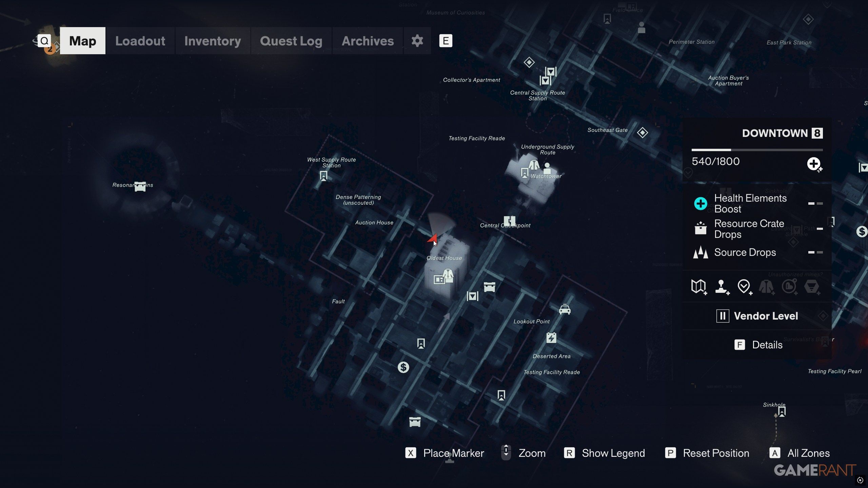Select the Oldest House terminal icon

coord(439,280)
